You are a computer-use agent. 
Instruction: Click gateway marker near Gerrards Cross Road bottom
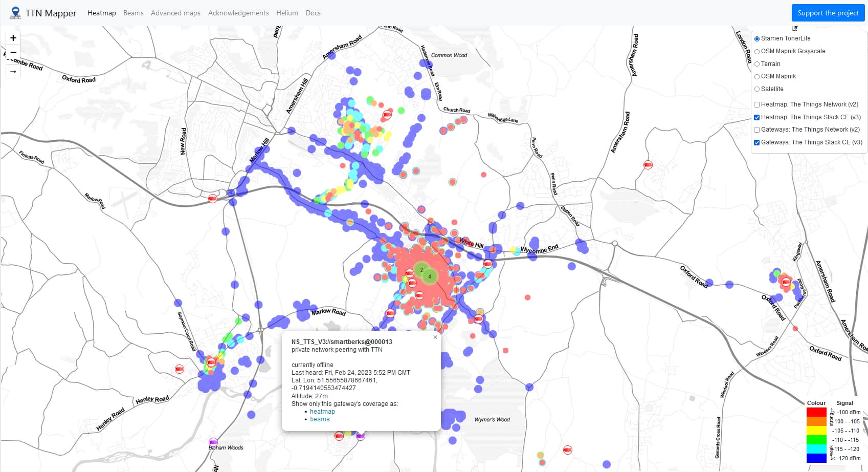567,450
